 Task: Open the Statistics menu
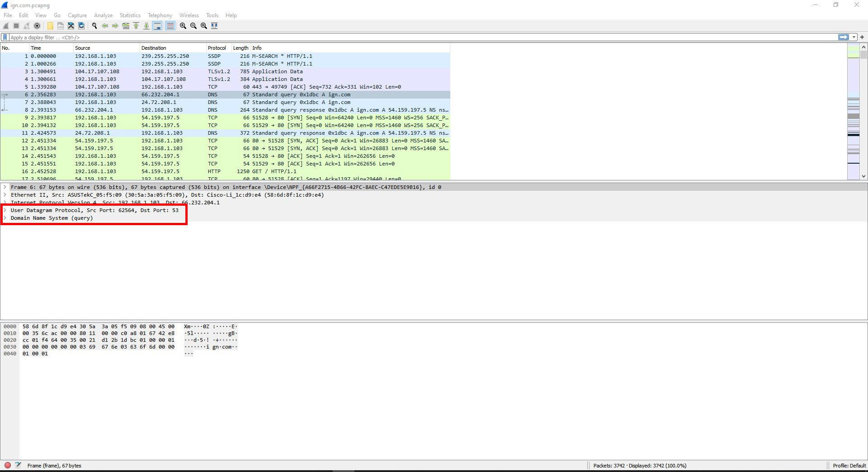point(130,15)
